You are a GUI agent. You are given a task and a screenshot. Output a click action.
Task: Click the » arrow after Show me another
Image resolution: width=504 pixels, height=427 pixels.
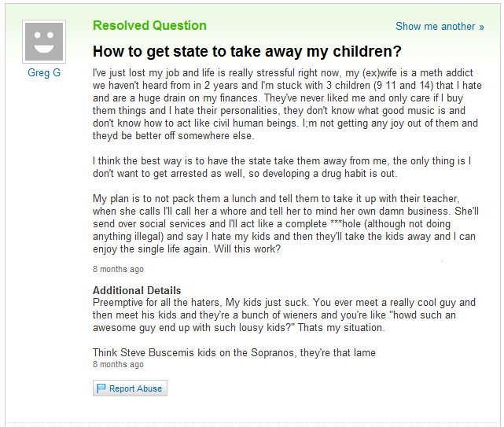coord(481,27)
